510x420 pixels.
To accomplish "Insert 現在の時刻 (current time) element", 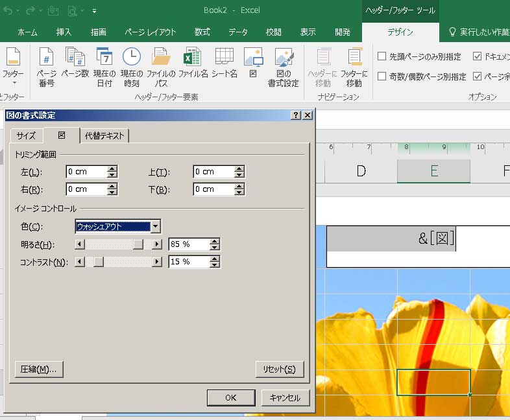I will [x=132, y=67].
